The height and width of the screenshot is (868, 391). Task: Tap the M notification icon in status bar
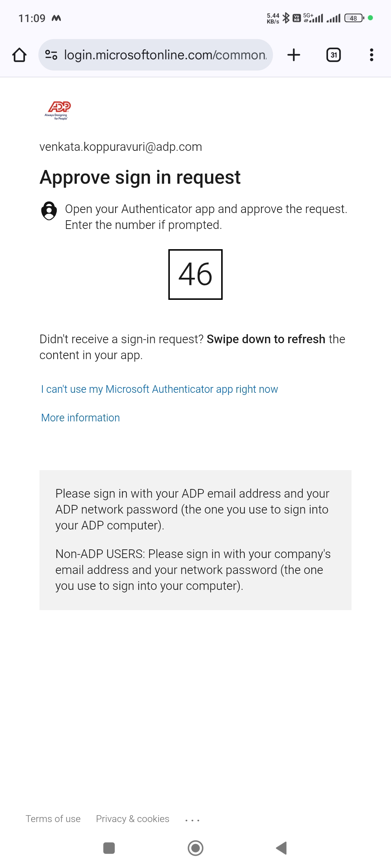[x=56, y=17]
